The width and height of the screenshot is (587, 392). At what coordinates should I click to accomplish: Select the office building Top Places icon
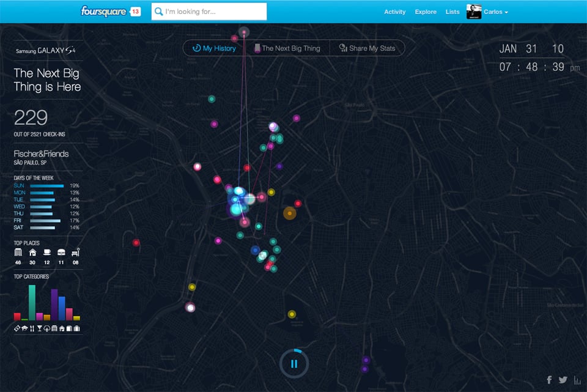click(18, 252)
